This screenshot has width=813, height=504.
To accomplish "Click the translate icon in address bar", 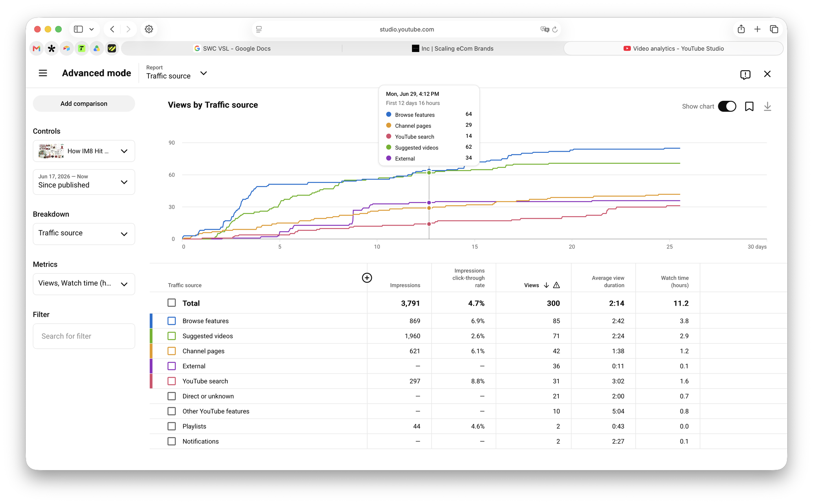I will tap(544, 29).
